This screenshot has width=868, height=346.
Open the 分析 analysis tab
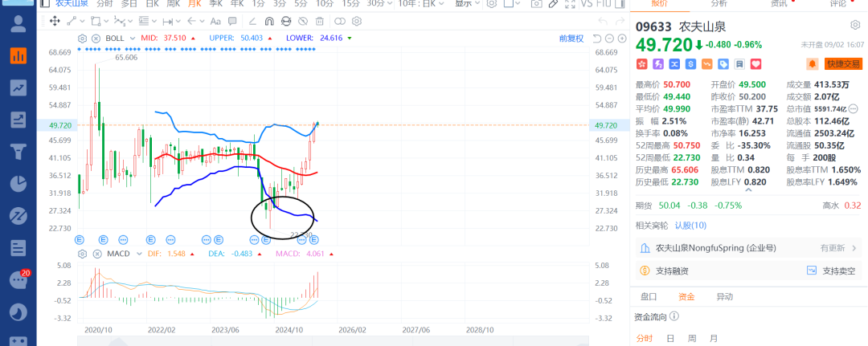pos(719,3)
